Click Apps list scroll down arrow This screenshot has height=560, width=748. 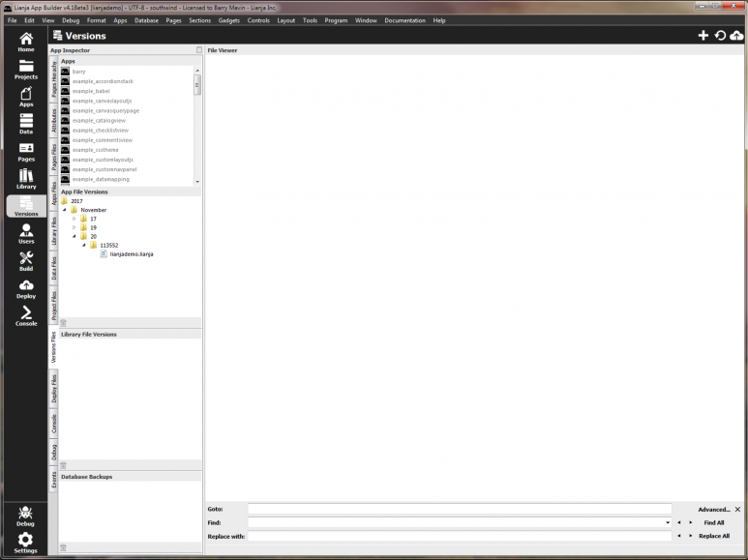(x=197, y=182)
